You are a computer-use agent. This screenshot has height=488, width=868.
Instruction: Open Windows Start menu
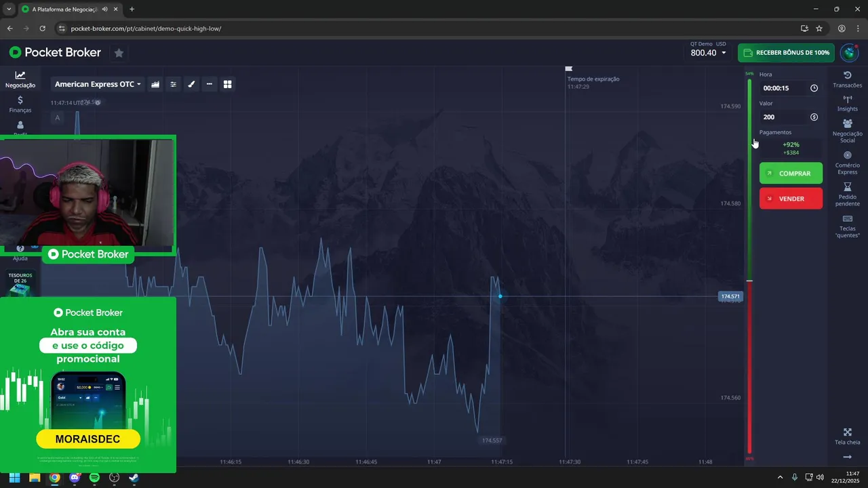[14, 477]
